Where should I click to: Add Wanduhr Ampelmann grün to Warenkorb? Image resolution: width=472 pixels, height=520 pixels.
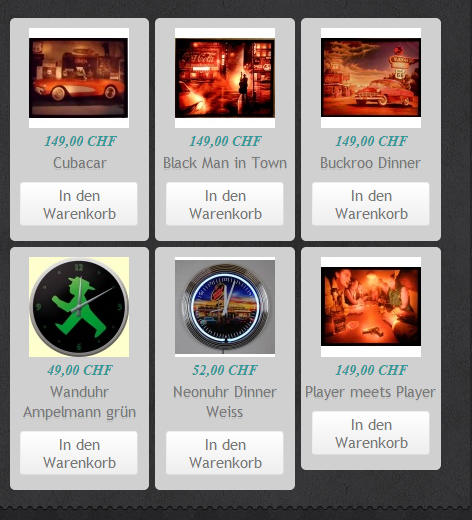tap(79, 453)
